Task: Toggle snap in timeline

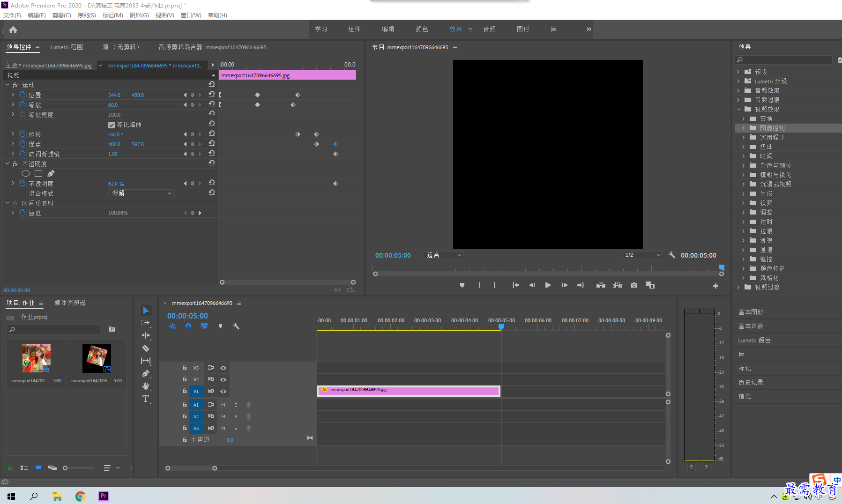Action: [188, 326]
